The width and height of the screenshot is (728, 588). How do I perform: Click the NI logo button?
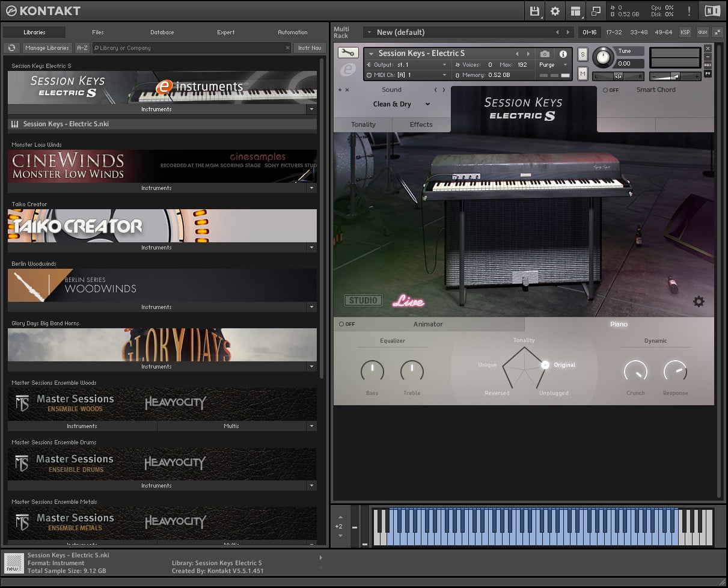click(x=712, y=11)
